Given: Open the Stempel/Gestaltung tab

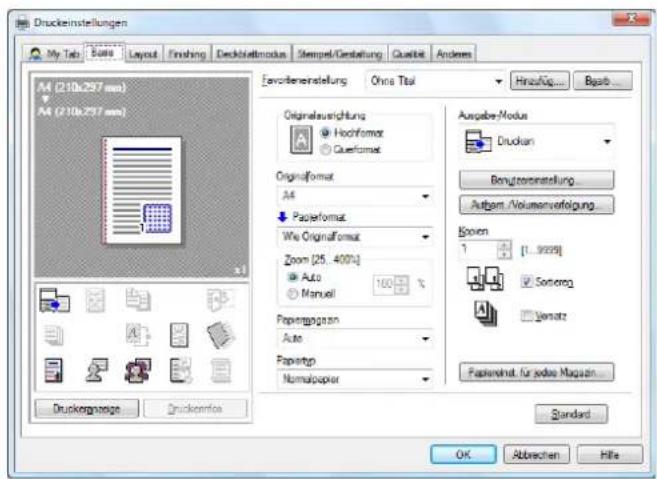Looking at the screenshot, I should (x=340, y=54).
